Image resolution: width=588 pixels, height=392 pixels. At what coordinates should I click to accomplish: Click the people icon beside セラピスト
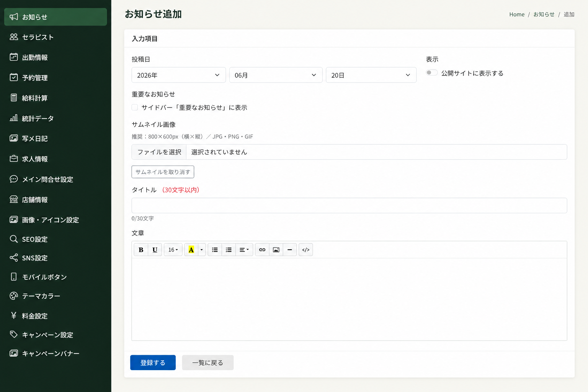tap(14, 37)
